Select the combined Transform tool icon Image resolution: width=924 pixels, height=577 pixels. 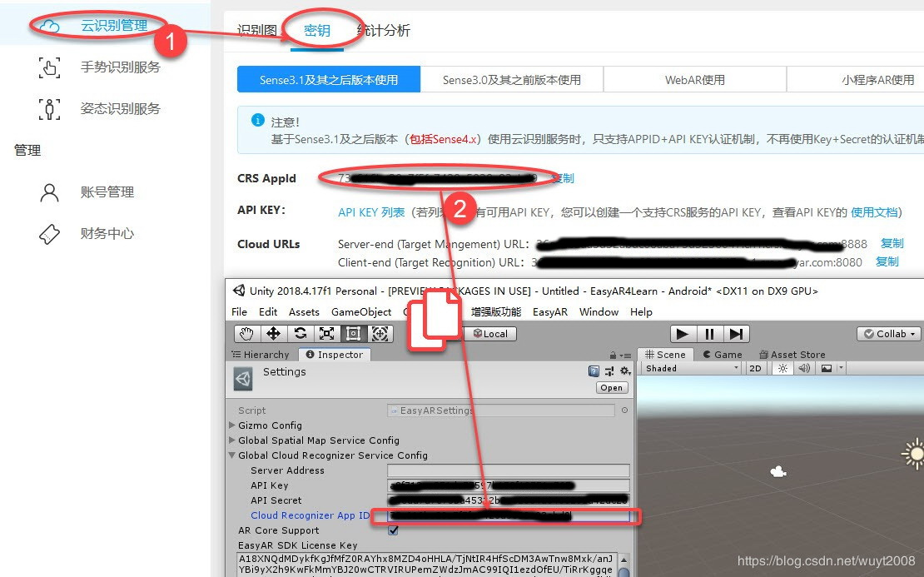tap(380, 334)
